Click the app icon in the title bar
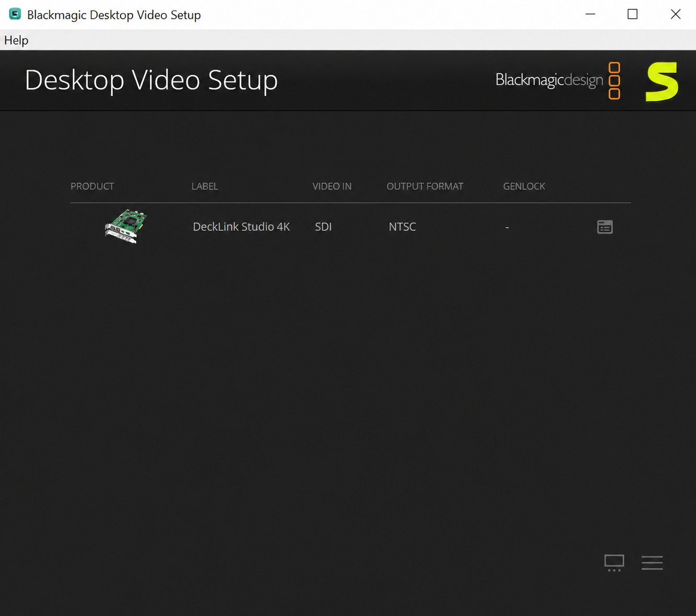The height and width of the screenshot is (616, 696). (x=15, y=14)
